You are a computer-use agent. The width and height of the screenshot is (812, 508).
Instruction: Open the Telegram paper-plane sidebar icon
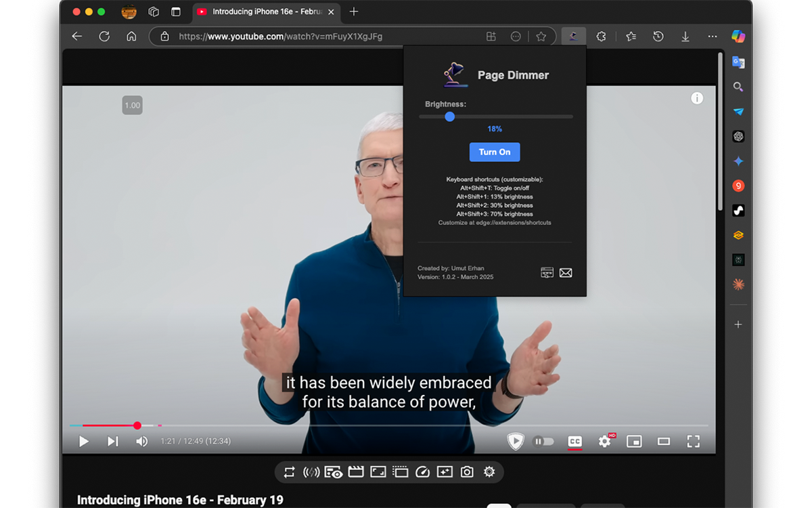point(738,112)
